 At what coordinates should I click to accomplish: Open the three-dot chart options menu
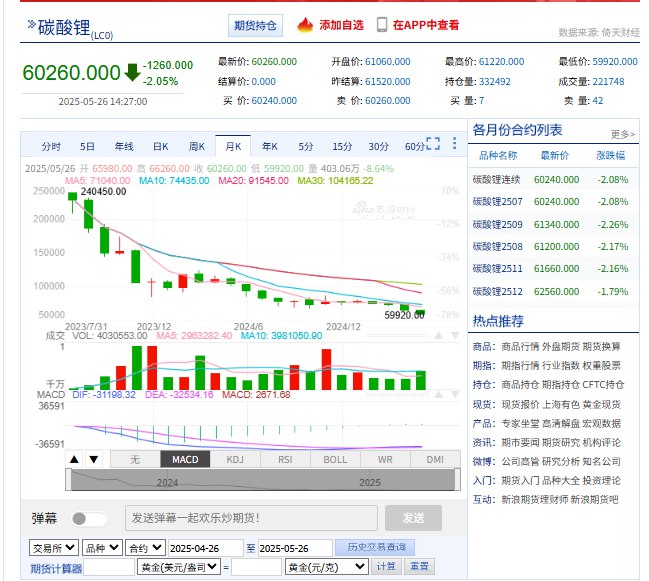click(x=454, y=144)
